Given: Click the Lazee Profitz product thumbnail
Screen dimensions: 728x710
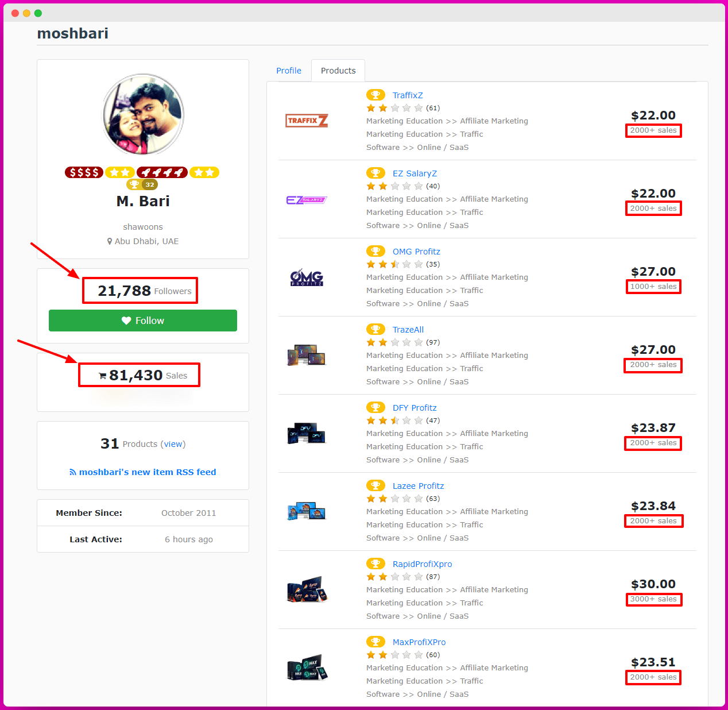Looking at the screenshot, I should click(307, 511).
